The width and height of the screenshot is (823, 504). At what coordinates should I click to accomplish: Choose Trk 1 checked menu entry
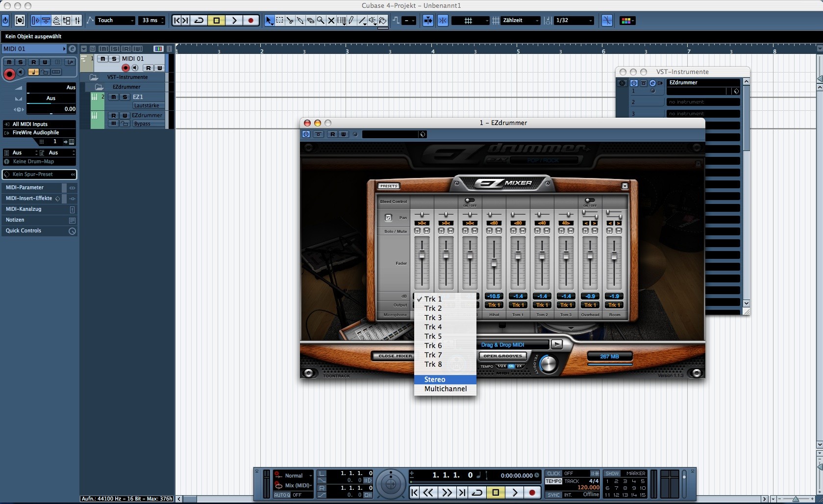445,299
